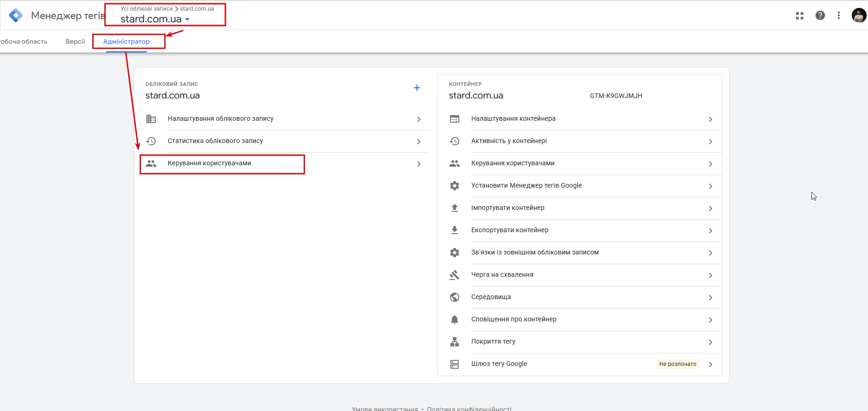Click the gear icon for Установити Менеджер тегів Google
Screen dimensions: 868x411
[x=454, y=186]
